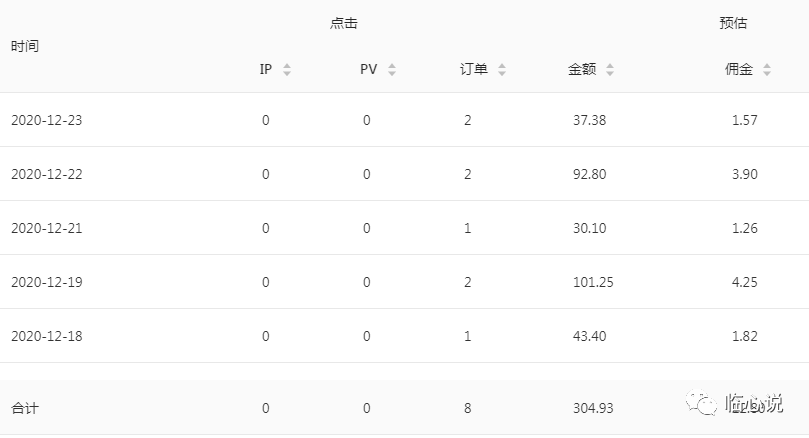Sort table by the IP column arrows
The height and width of the screenshot is (438, 809).
[287, 70]
